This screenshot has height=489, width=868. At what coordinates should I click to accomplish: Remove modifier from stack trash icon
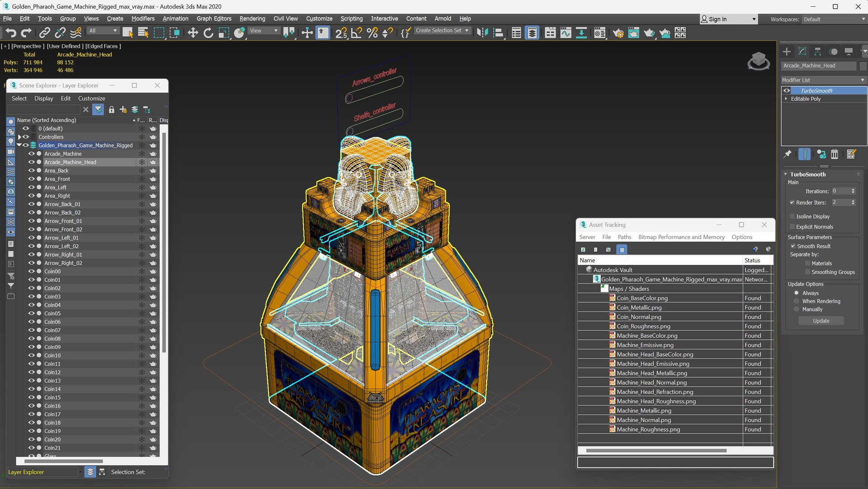(835, 154)
